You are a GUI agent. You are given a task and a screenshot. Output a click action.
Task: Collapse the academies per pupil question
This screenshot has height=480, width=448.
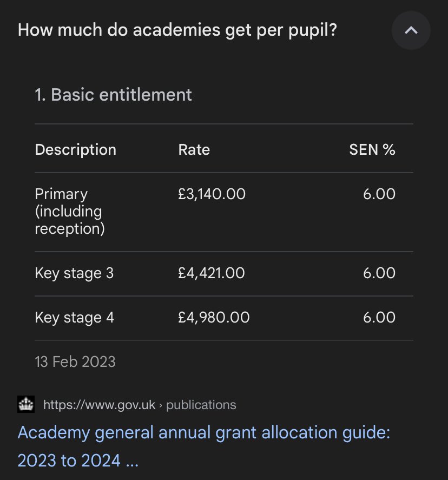click(411, 30)
